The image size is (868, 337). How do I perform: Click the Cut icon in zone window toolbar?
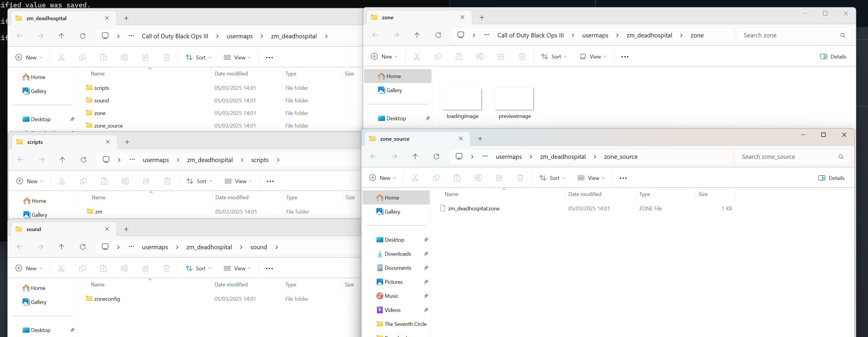coord(417,57)
